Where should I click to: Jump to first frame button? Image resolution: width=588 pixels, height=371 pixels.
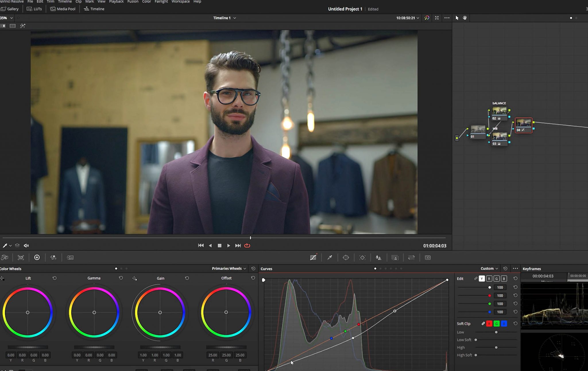pyautogui.click(x=201, y=246)
